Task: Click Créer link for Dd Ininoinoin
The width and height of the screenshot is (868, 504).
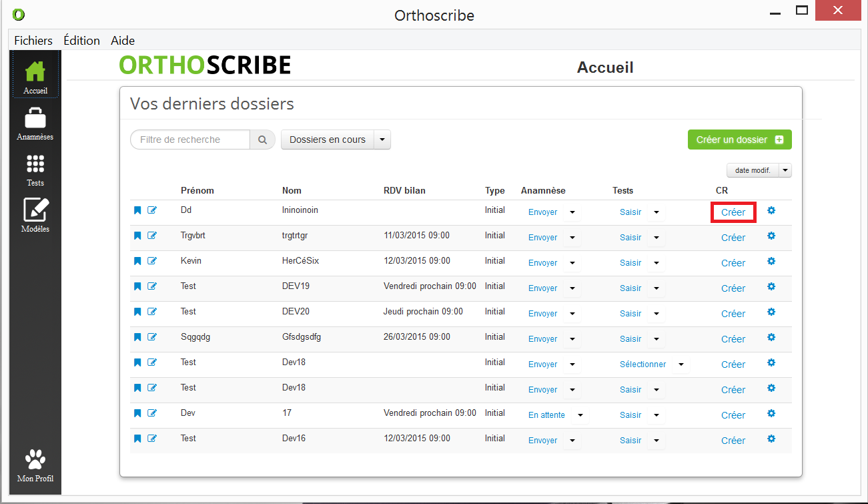Action: click(733, 212)
